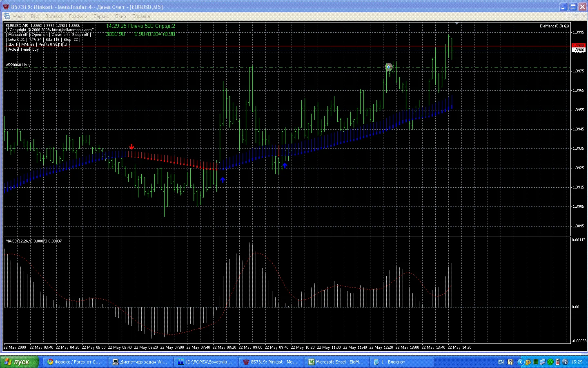Click the blue buy arrow near the chart bottom
588x368 pixels.
point(223,180)
